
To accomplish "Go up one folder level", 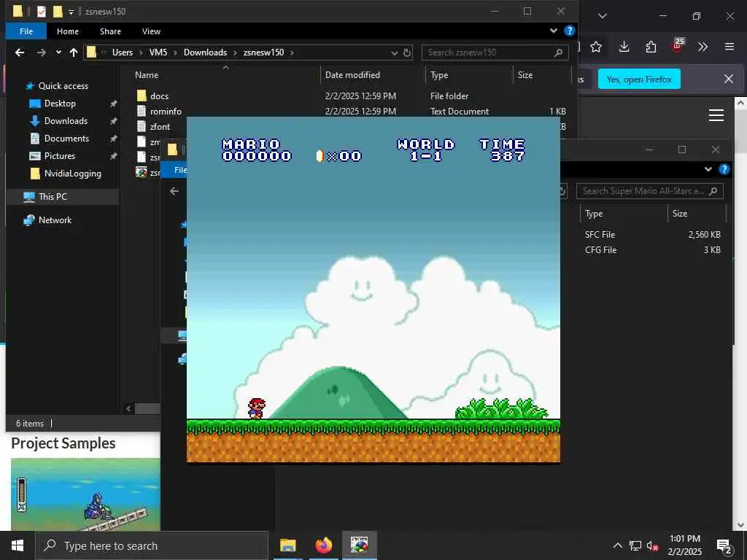I will tap(74, 52).
